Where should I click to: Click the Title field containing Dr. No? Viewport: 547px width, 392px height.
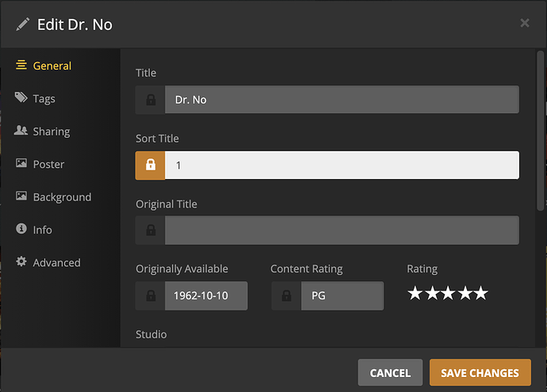point(342,100)
